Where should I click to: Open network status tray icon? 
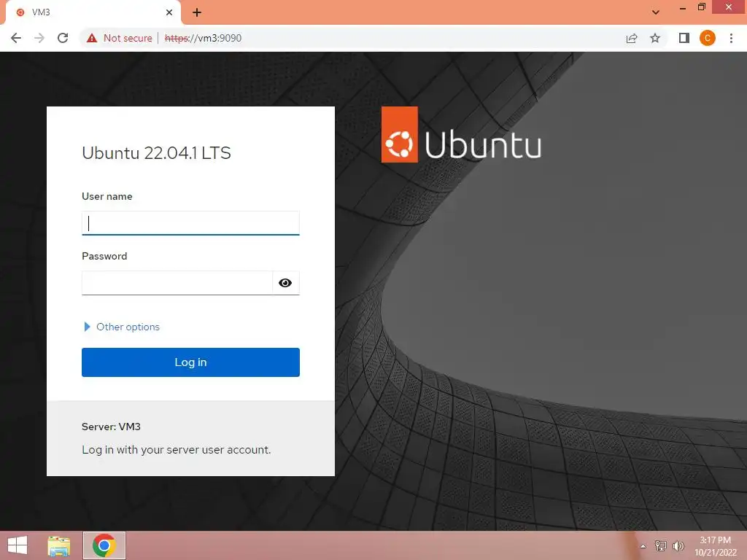(660, 546)
